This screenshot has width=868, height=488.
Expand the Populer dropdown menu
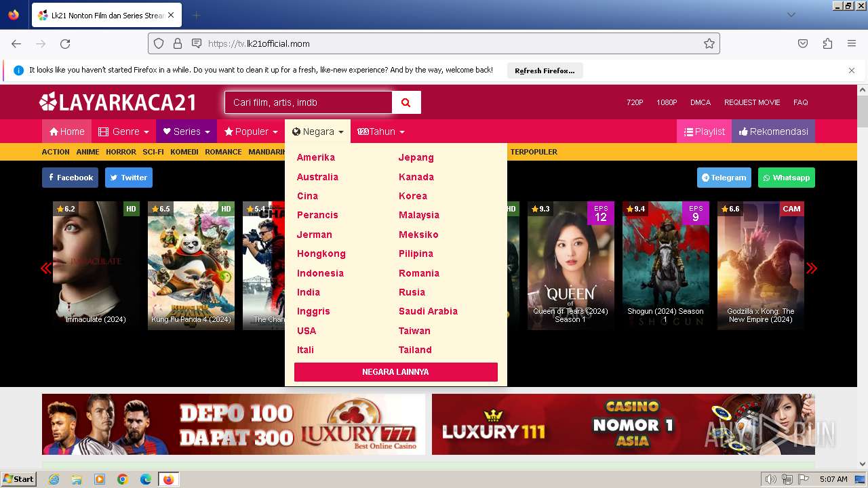[251, 131]
